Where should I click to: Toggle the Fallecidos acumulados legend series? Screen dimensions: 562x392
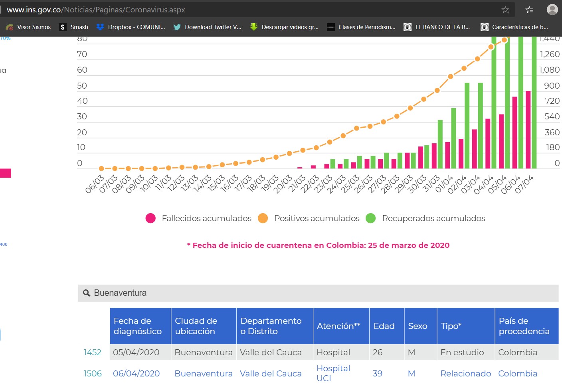[198, 218]
